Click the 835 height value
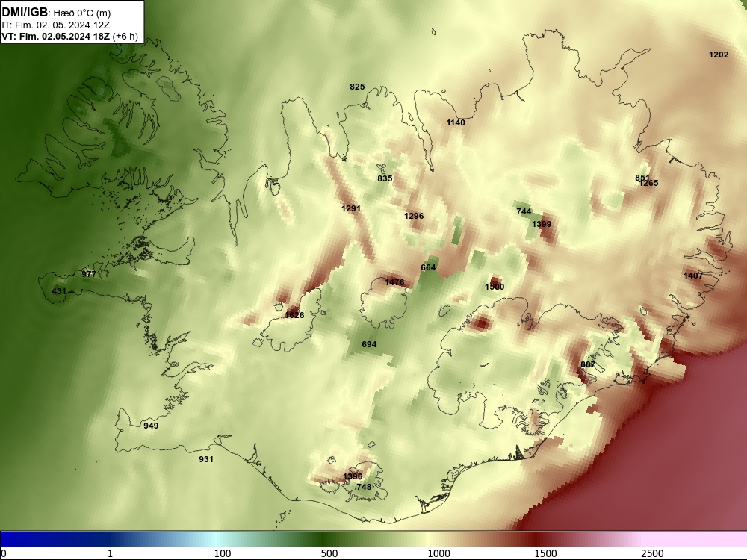747x560 pixels. point(385,178)
